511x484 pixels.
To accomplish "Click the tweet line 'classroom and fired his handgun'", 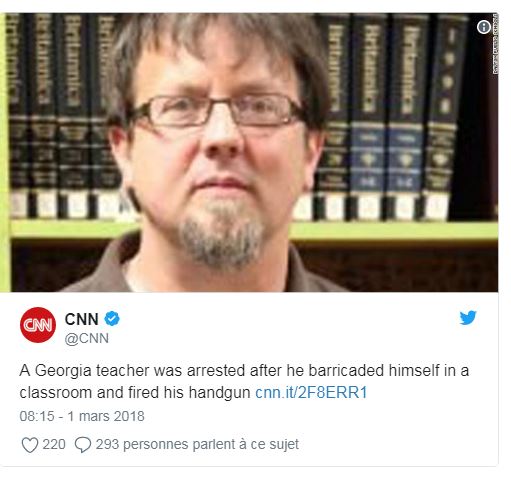I will click(135, 392).
